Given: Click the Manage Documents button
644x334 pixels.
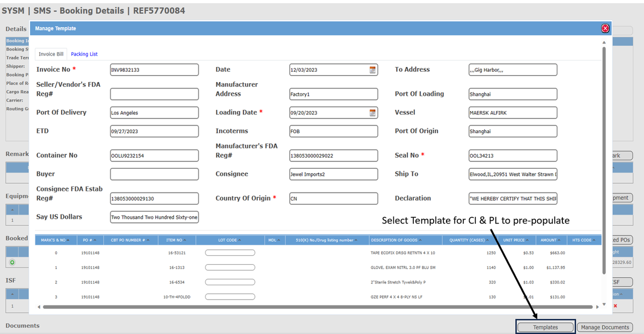Looking at the screenshot, I should pos(605,327).
